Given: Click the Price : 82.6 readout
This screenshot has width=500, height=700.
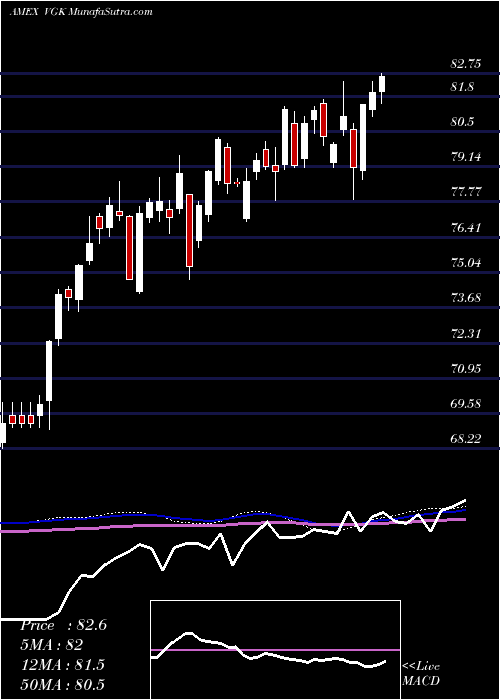Looking at the screenshot, I should coord(63,625).
